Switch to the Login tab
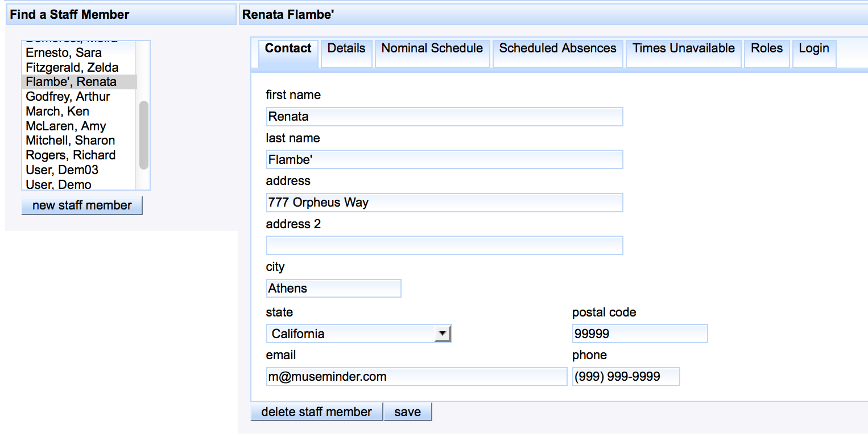This screenshot has width=868, height=436. tap(813, 49)
